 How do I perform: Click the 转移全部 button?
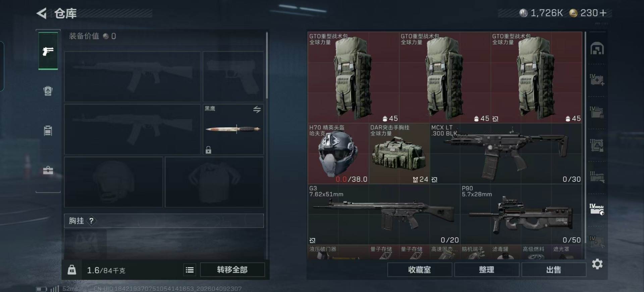tap(232, 270)
